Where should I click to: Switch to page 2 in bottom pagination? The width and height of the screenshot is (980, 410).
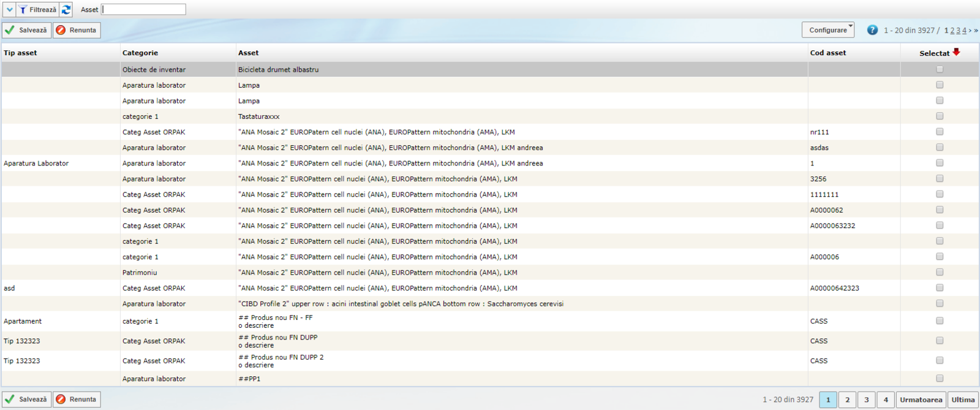[x=847, y=400]
